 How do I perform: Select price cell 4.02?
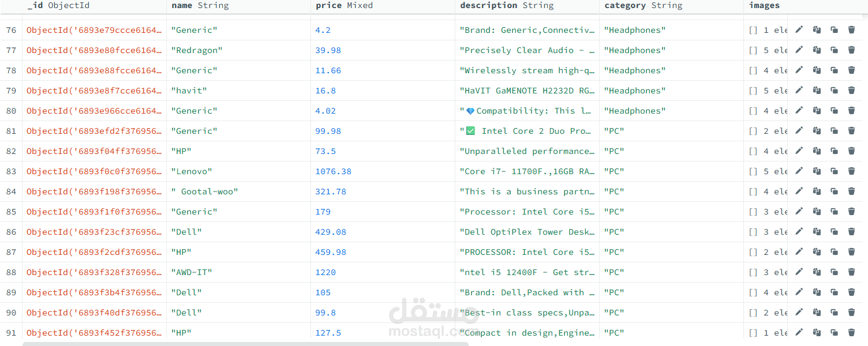(325, 111)
